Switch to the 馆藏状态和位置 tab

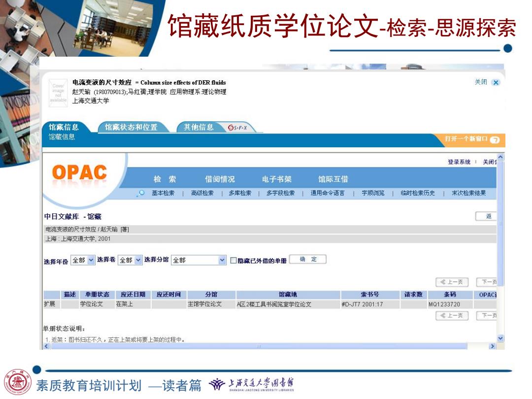coord(131,127)
